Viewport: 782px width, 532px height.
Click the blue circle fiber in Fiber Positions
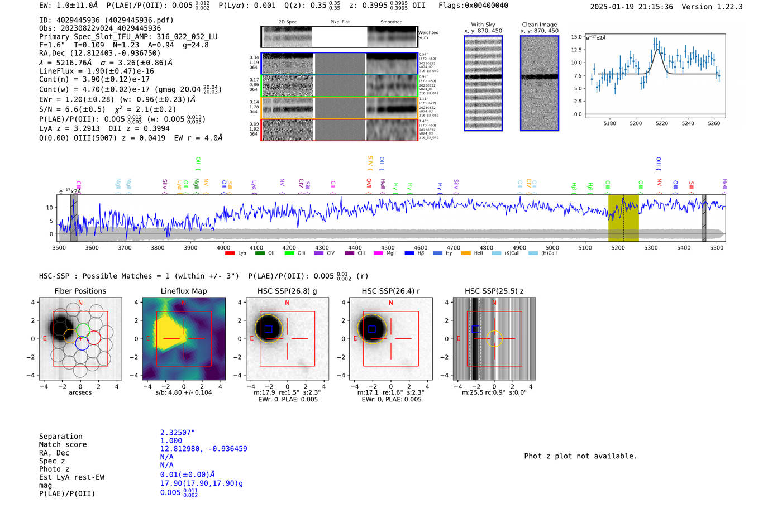[82, 344]
